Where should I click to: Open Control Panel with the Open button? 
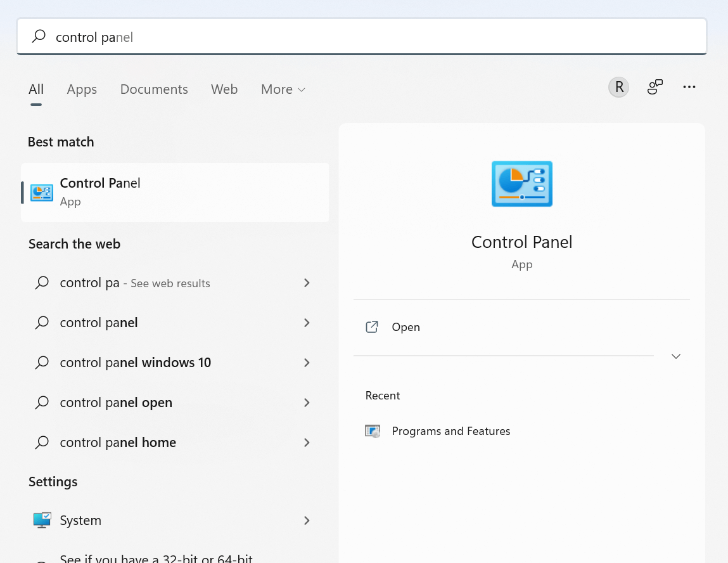(x=406, y=327)
